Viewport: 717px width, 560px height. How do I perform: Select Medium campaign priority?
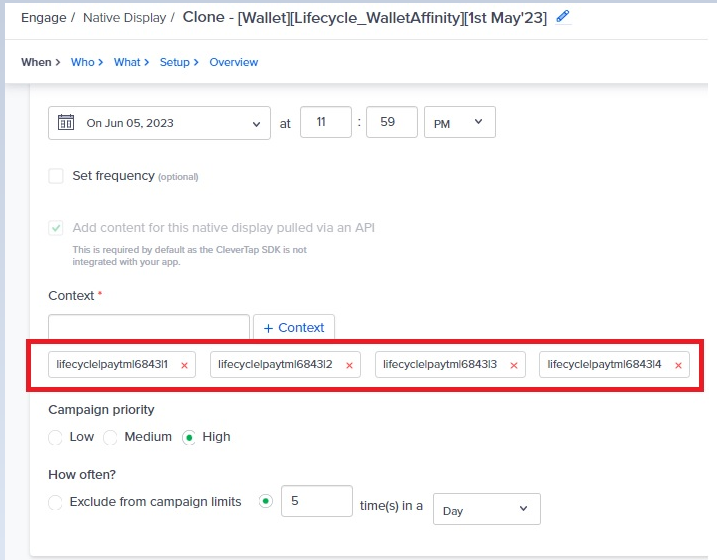(x=110, y=437)
